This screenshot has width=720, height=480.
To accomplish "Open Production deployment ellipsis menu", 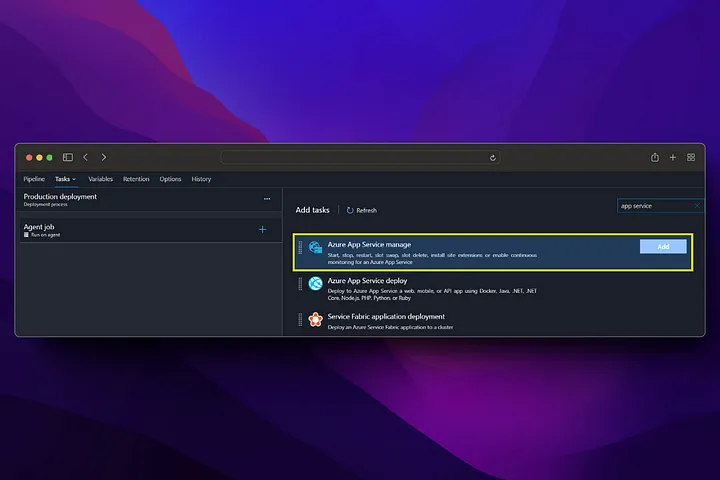I will [x=267, y=199].
